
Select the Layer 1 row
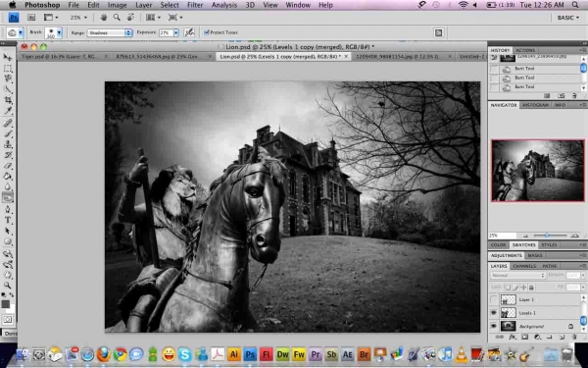[536, 299]
